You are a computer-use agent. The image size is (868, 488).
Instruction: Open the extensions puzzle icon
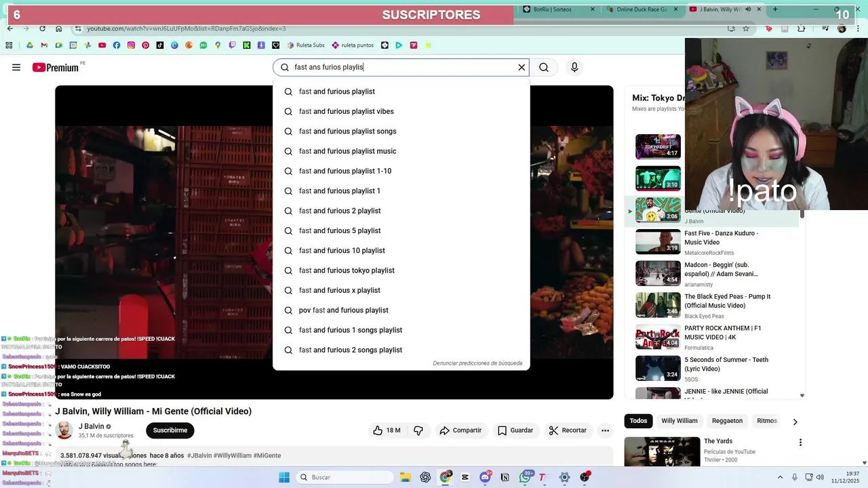click(x=802, y=28)
